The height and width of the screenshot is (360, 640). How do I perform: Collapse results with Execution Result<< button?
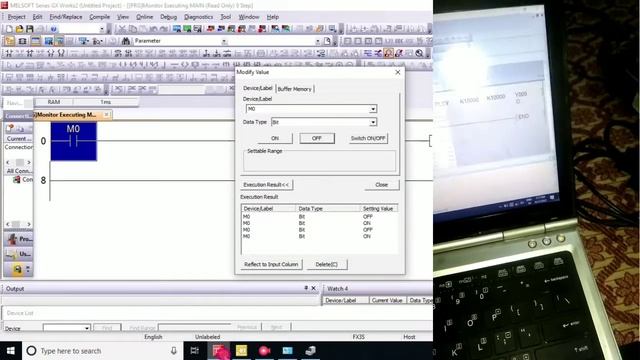tap(267, 184)
